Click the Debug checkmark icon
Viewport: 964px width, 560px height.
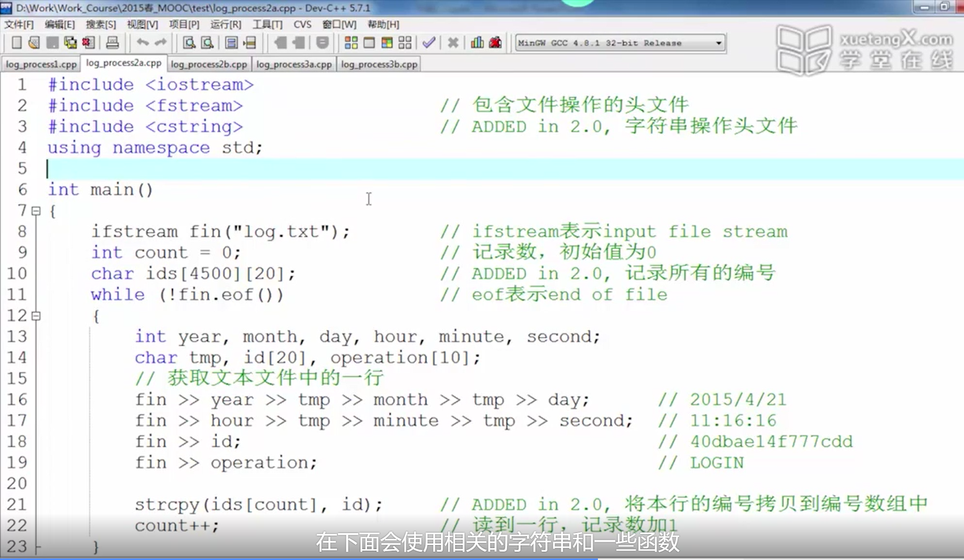(429, 43)
